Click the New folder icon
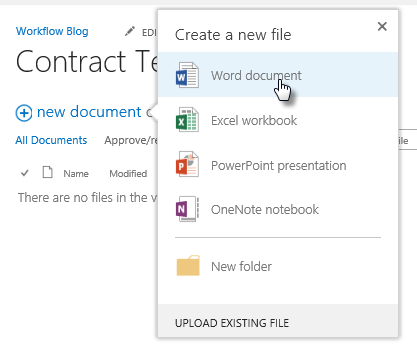Screen dimensions: 417x364 point(188,266)
